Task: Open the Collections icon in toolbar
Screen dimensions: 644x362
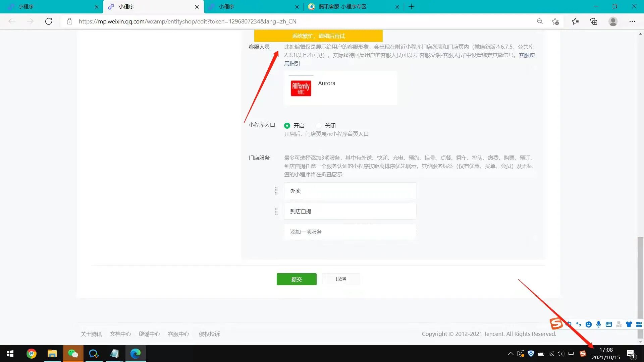Action: [x=594, y=21]
